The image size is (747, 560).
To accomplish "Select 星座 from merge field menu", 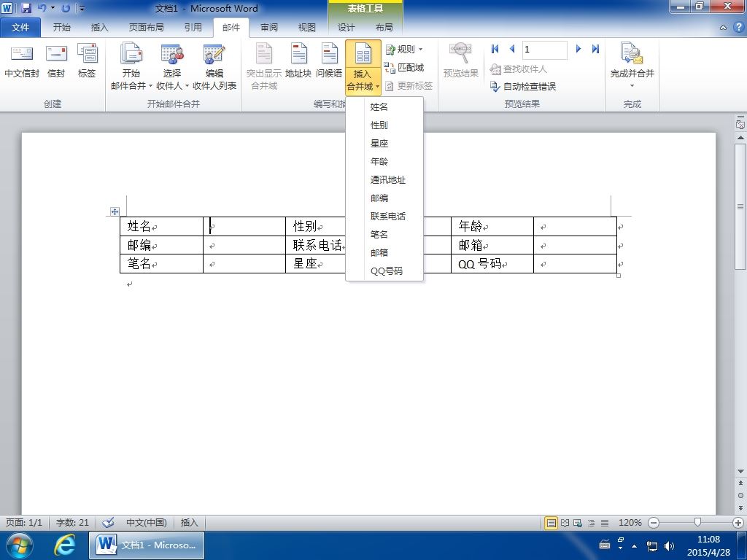I will coord(384,144).
